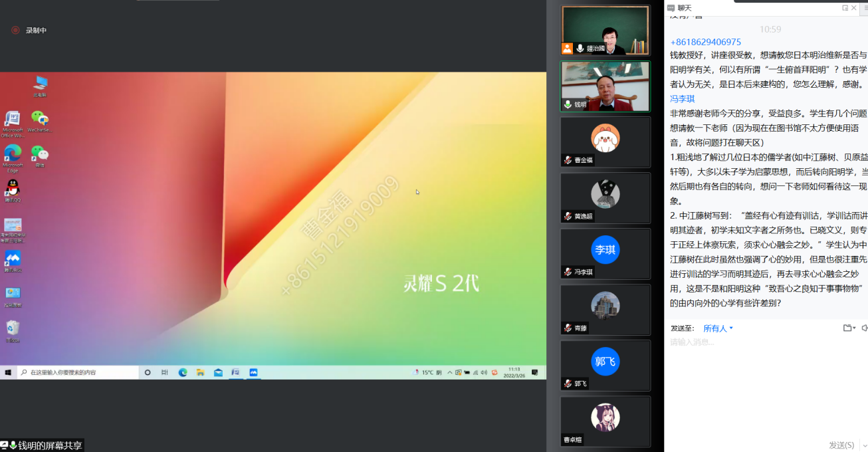
Task: Open Microsoft Edge desktop shortcut
Action: tap(13, 158)
